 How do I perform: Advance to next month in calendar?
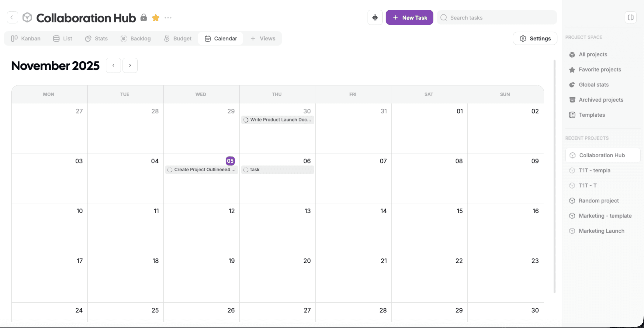click(130, 65)
